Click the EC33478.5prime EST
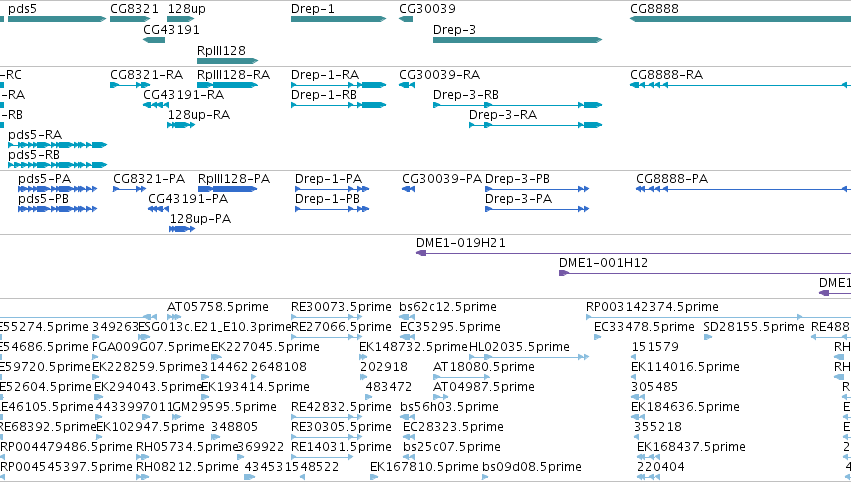The width and height of the screenshot is (851, 482). tap(598, 337)
